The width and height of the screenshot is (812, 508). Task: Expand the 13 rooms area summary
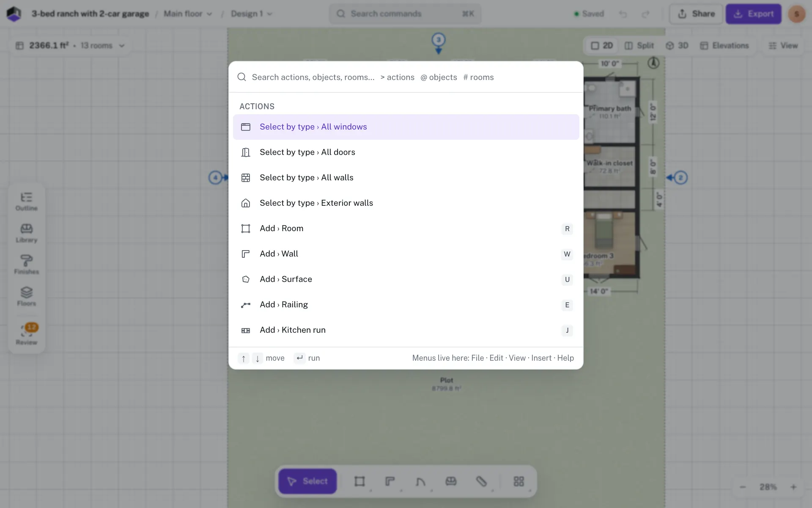pyautogui.click(x=70, y=45)
